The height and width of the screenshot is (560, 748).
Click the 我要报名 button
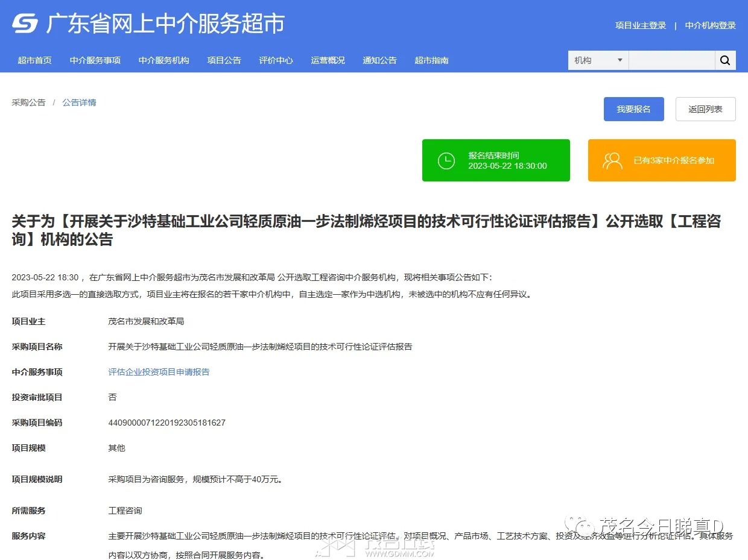634,109
